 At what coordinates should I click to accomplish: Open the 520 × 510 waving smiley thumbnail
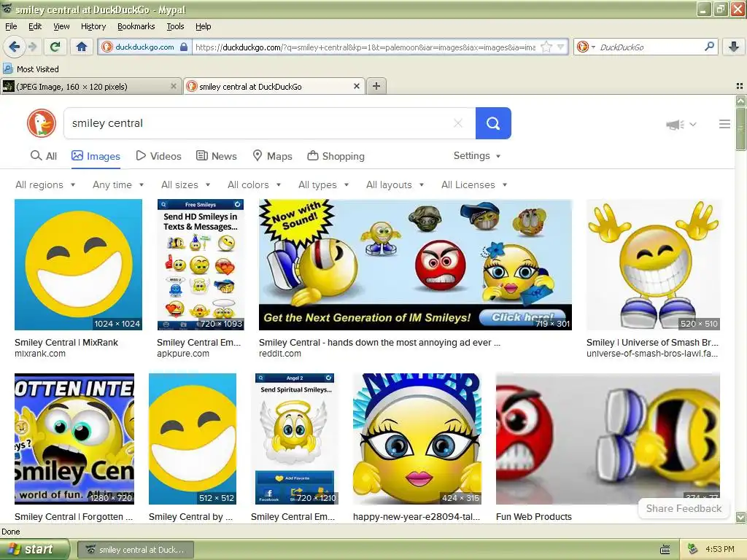(x=653, y=264)
